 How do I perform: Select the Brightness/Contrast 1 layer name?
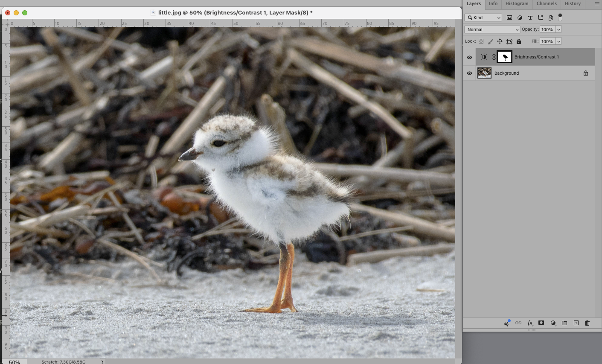coord(536,57)
